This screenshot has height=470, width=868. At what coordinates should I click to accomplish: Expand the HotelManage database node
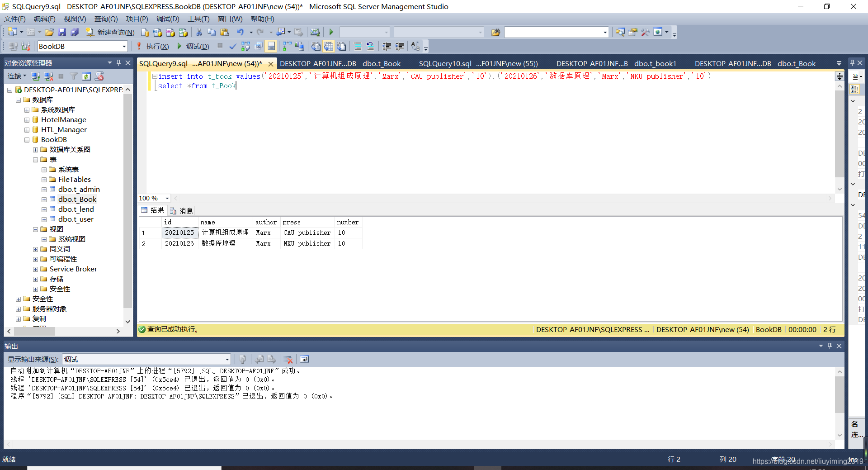(27, 120)
